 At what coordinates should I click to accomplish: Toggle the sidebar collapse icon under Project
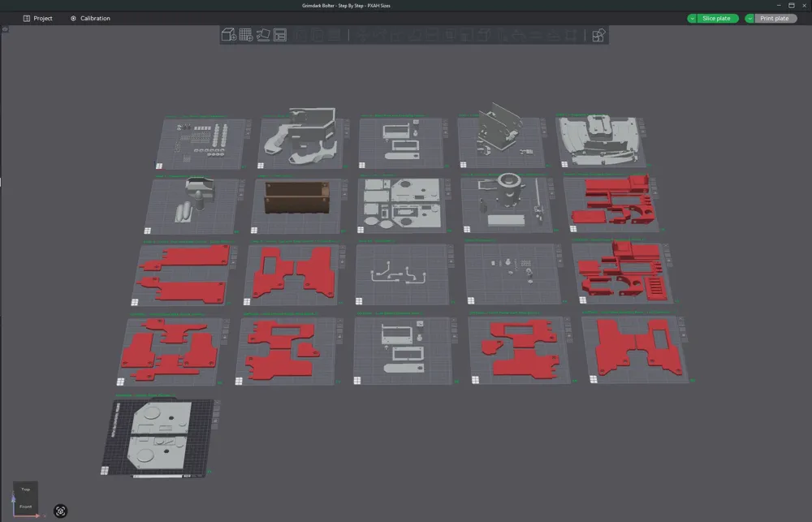pos(5,29)
